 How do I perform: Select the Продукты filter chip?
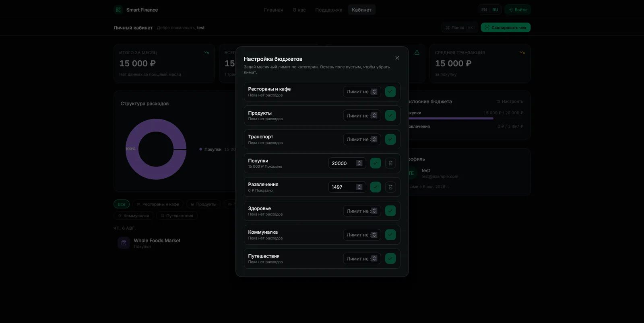tap(203, 204)
